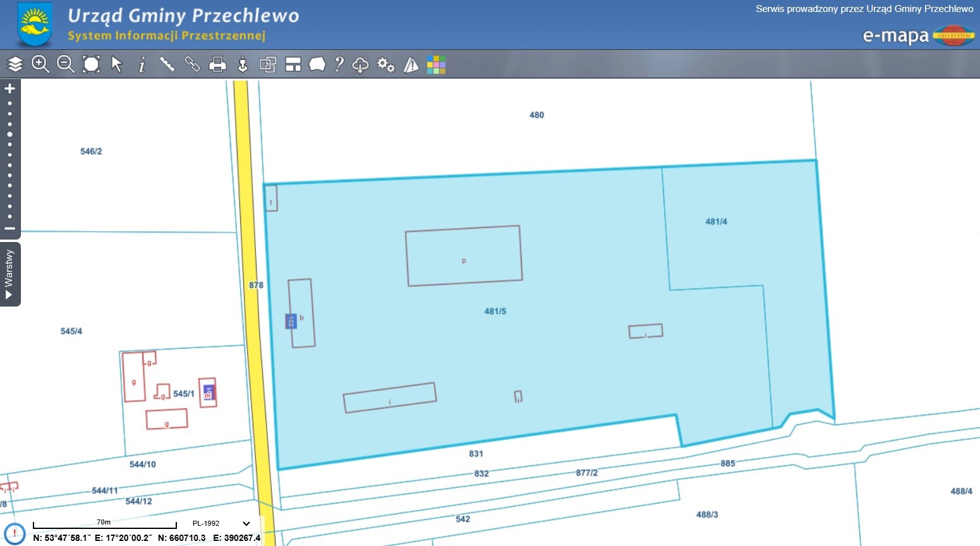
Task: Open the cloud download tool
Action: click(x=360, y=64)
